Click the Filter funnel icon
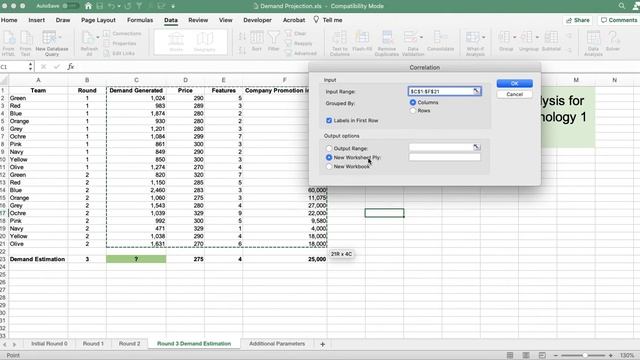Screen dimensions: 640x360 [273, 41]
